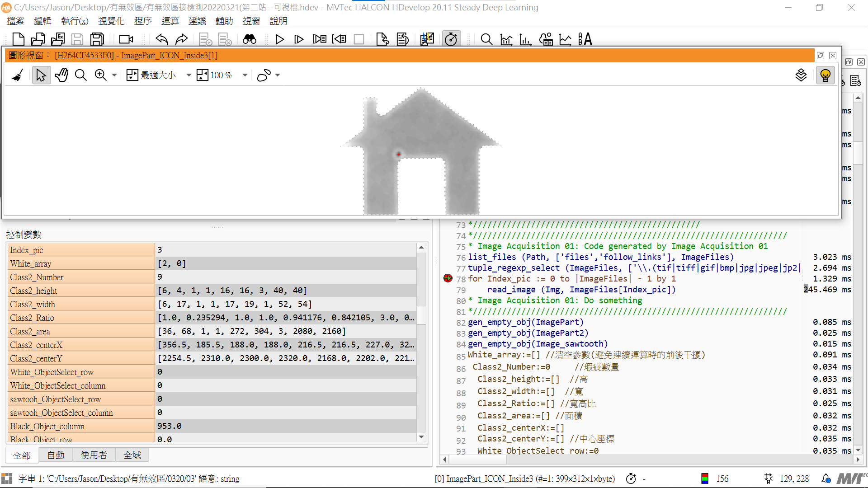868x488 pixels.
Task: Click the Stop execution icon
Action: (359, 39)
